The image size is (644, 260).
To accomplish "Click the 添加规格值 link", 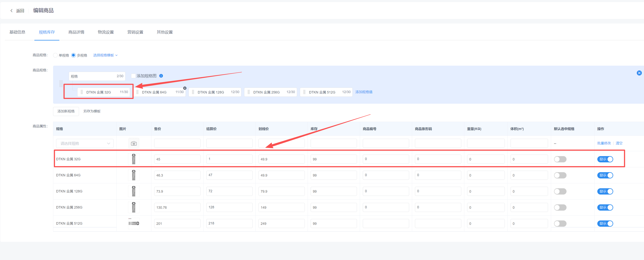I will [364, 92].
